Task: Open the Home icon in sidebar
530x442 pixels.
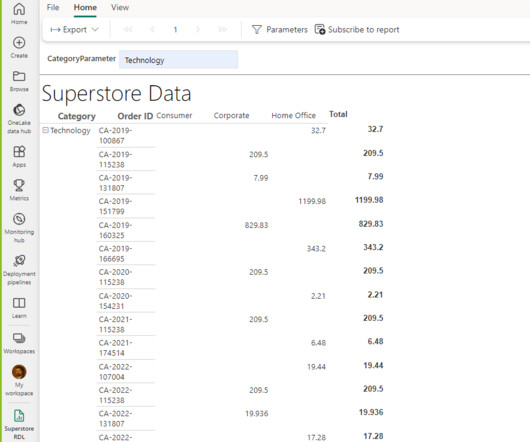Action: click(19, 9)
